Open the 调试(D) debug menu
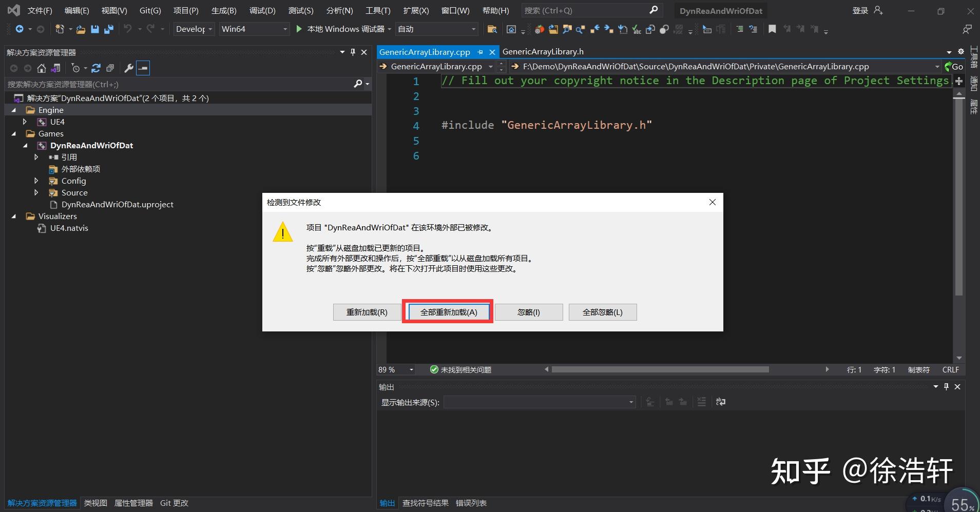980x512 pixels. (x=262, y=10)
